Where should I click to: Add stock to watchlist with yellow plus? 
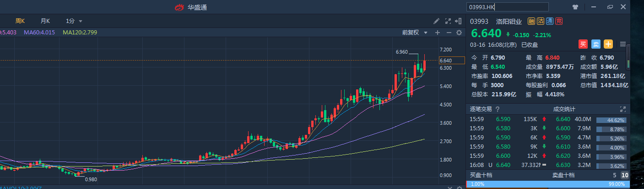[608, 44]
